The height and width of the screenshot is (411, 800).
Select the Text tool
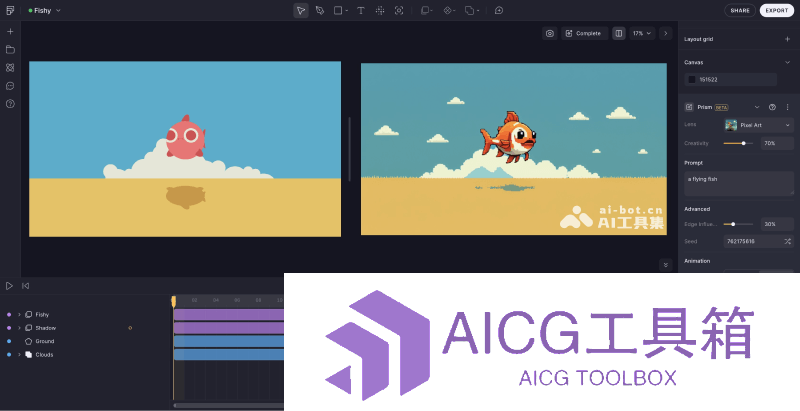pos(361,10)
